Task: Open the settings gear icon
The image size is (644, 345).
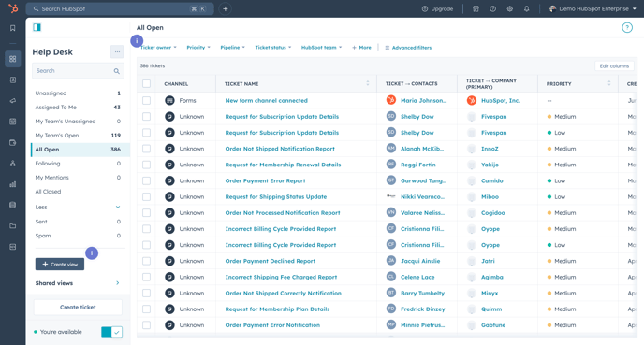Action: tap(510, 8)
